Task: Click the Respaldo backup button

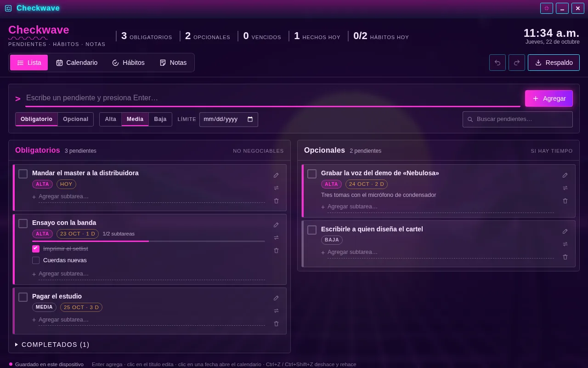Action: pyautogui.click(x=554, y=63)
